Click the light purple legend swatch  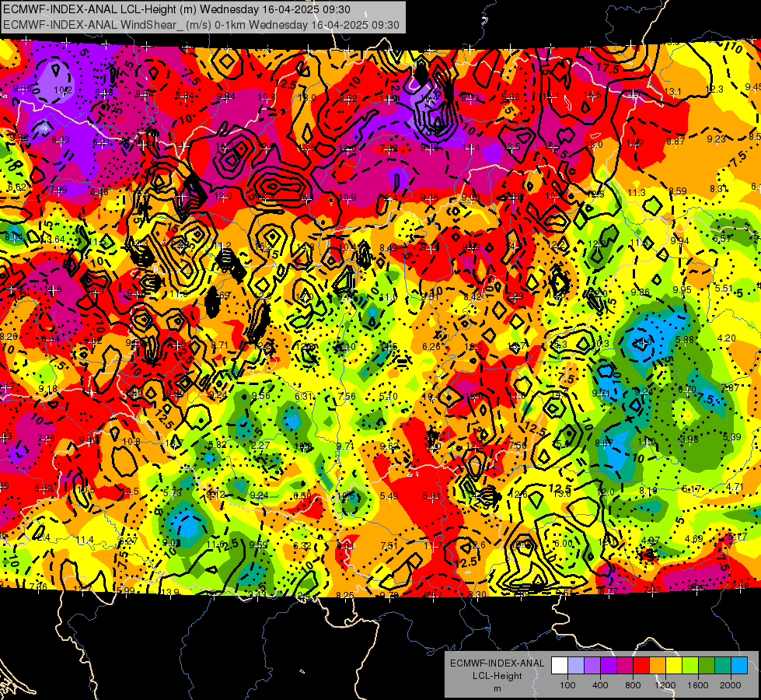[x=592, y=665]
